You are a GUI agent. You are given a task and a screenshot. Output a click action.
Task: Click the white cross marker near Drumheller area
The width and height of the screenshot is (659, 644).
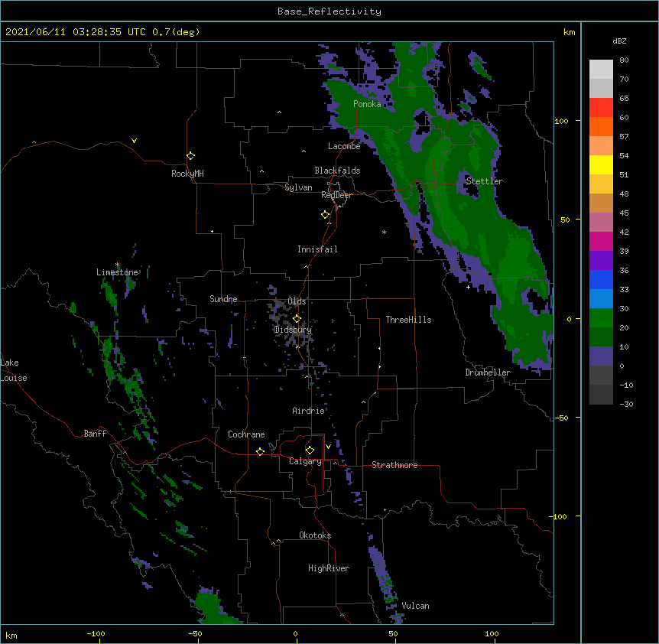pos(468,287)
